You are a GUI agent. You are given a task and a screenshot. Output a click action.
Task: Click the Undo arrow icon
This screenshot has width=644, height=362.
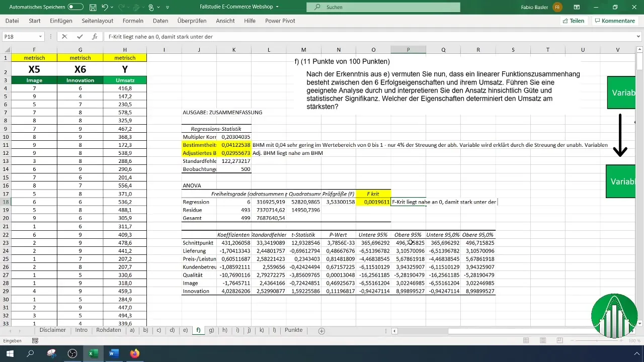[x=105, y=8]
